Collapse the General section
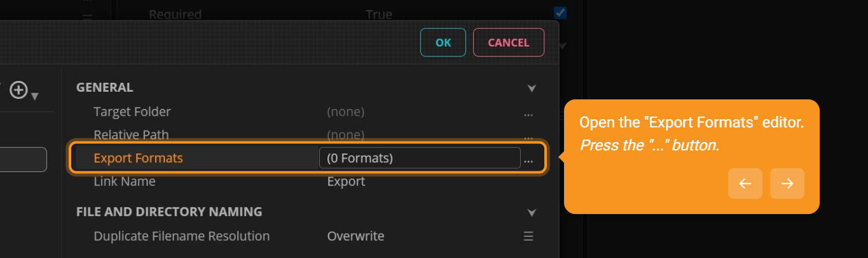Viewport: 868px width, 258px height. click(532, 88)
